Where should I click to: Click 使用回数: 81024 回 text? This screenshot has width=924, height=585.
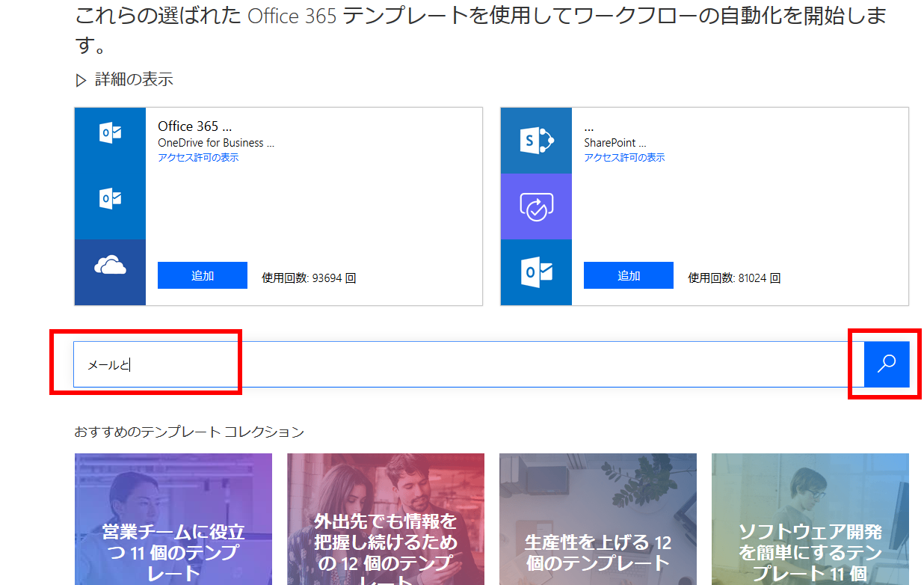(x=734, y=278)
